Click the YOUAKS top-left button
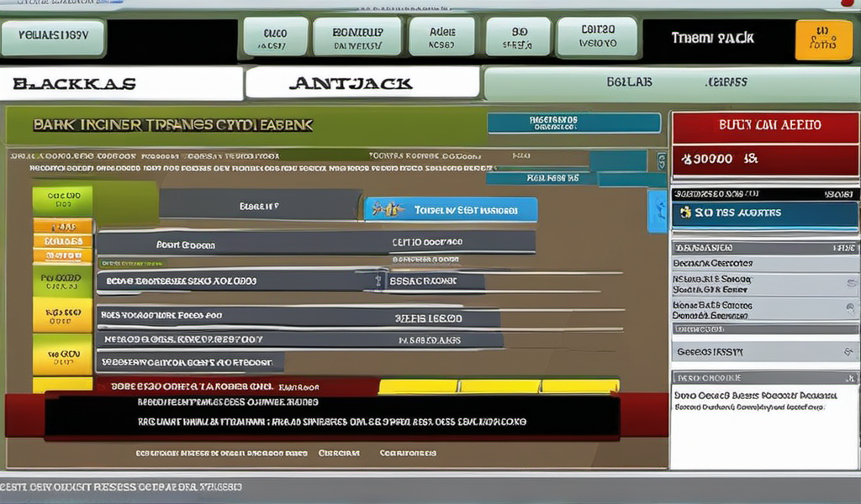This screenshot has width=861, height=504. point(53,38)
